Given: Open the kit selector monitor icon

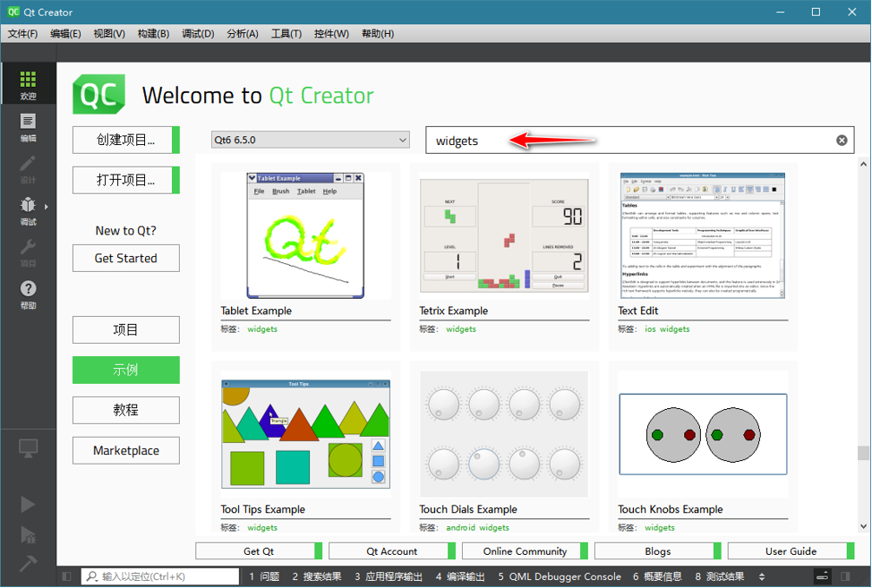Looking at the screenshot, I should pyautogui.click(x=28, y=448).
